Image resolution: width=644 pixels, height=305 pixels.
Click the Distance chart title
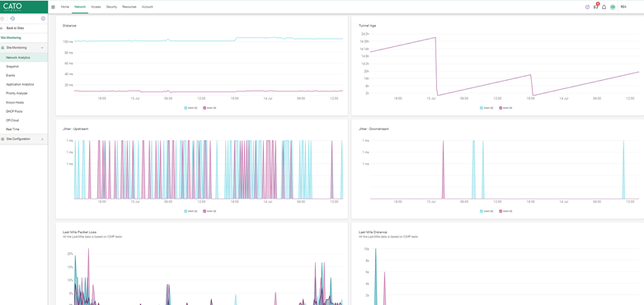pos(69,26)
